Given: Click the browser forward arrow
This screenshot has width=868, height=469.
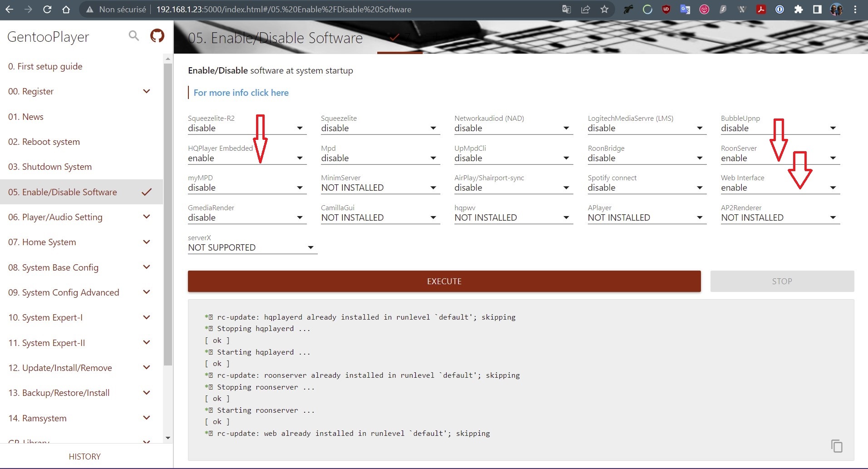Looking at the screenshot, I should [28, 9].
